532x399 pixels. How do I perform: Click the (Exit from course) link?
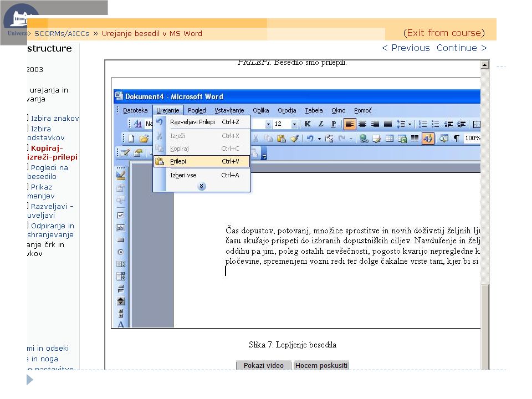point(444,33)
